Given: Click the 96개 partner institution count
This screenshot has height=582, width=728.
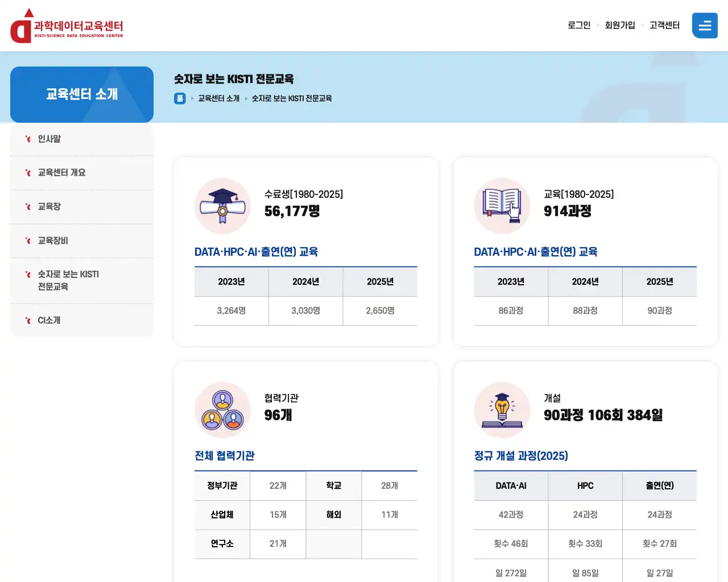Looking at the screenshot, I should point(278,415).
